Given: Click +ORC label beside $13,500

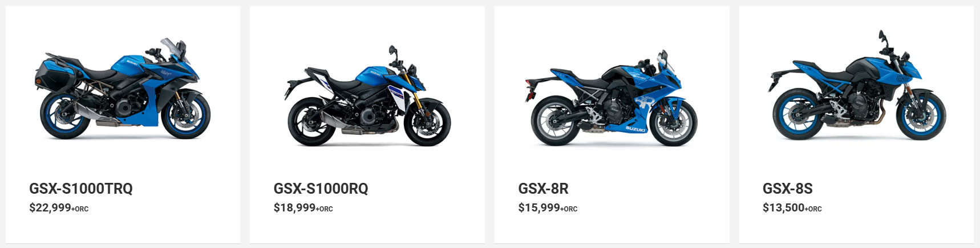Looking at the screenshot, I should coord(813,209).
